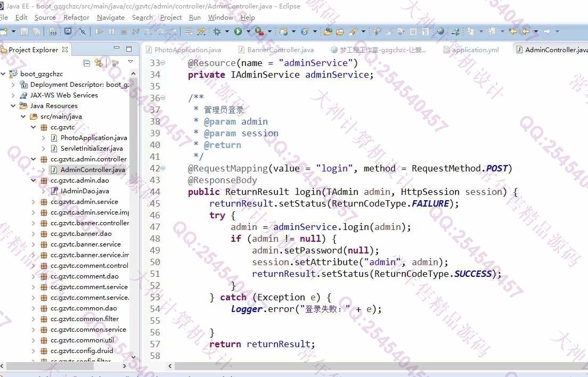Toggle Link with Editor in Project Explorer
Screen dimensions: 588x377
pyautogui.click(x=99, y=63)
